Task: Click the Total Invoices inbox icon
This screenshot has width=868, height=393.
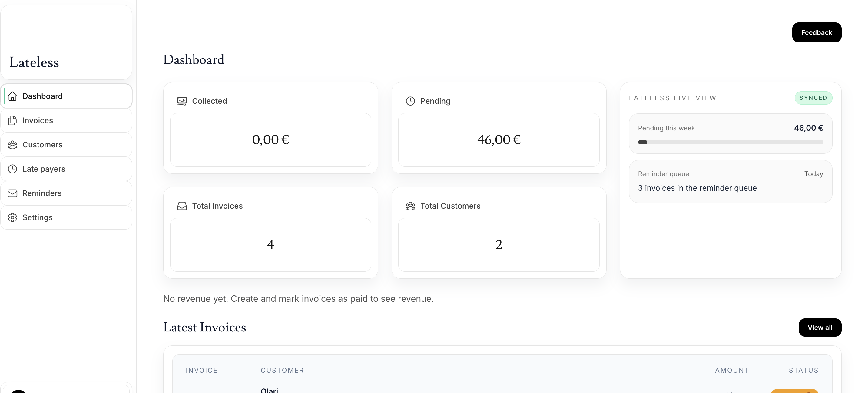Action: [x=182, y=206]
